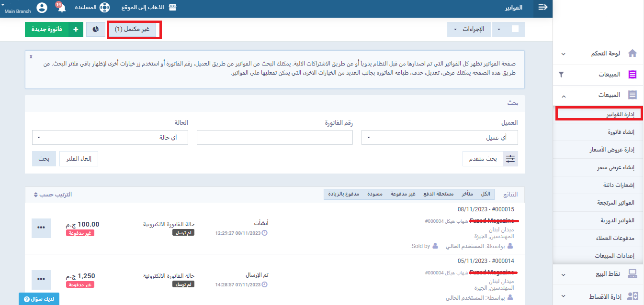Select the مستحقة الدفع results tab

(x=438, y=194)
